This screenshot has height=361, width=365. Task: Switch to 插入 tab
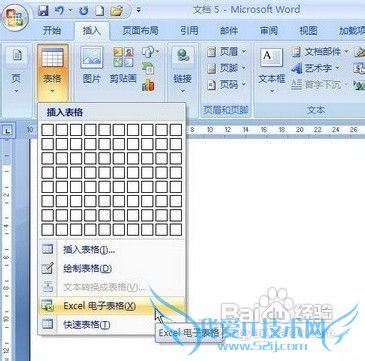[x=92, y=31]
